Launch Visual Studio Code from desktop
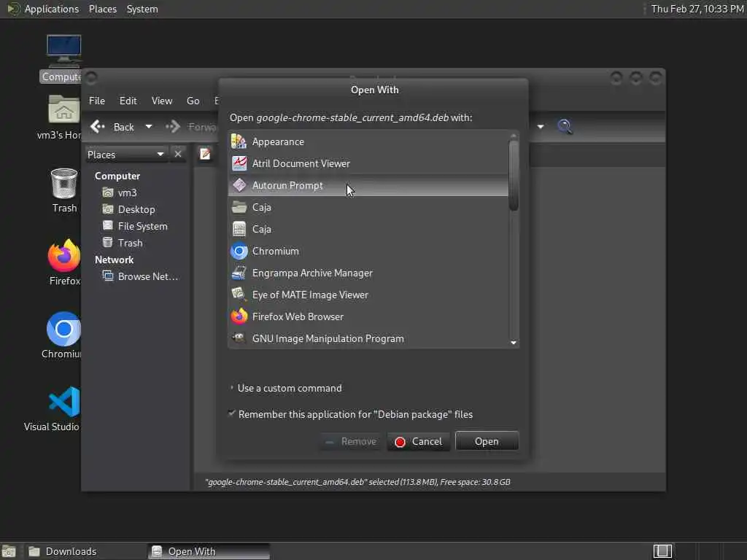 (x=64, y=402)
